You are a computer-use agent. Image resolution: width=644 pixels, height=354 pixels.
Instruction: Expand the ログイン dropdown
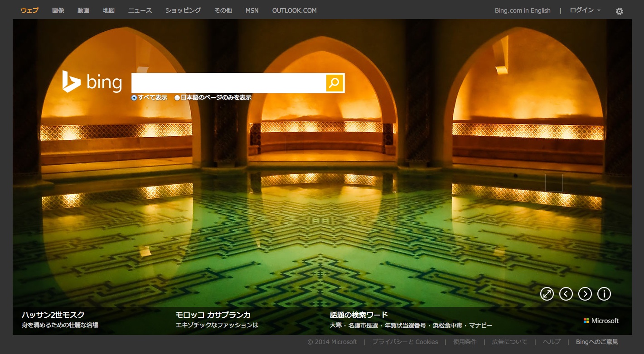(585, 10)
